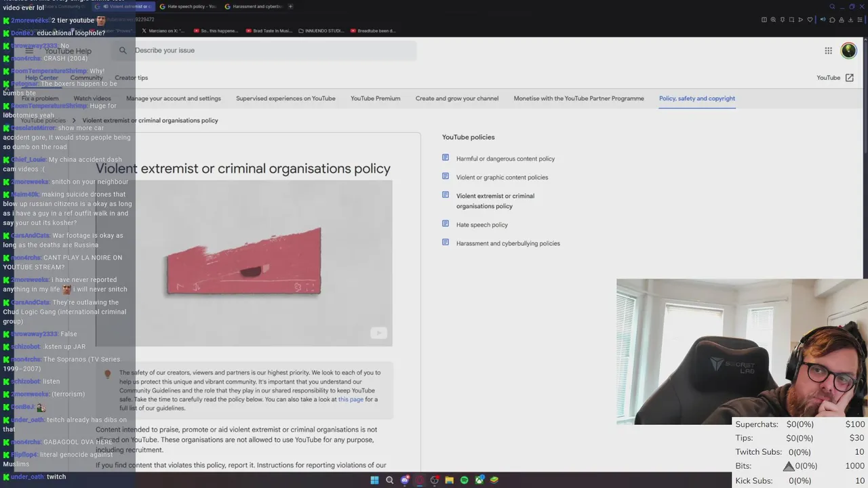Open BlueStacks from the taskbar
868x488 pixels.
(494, 480)
